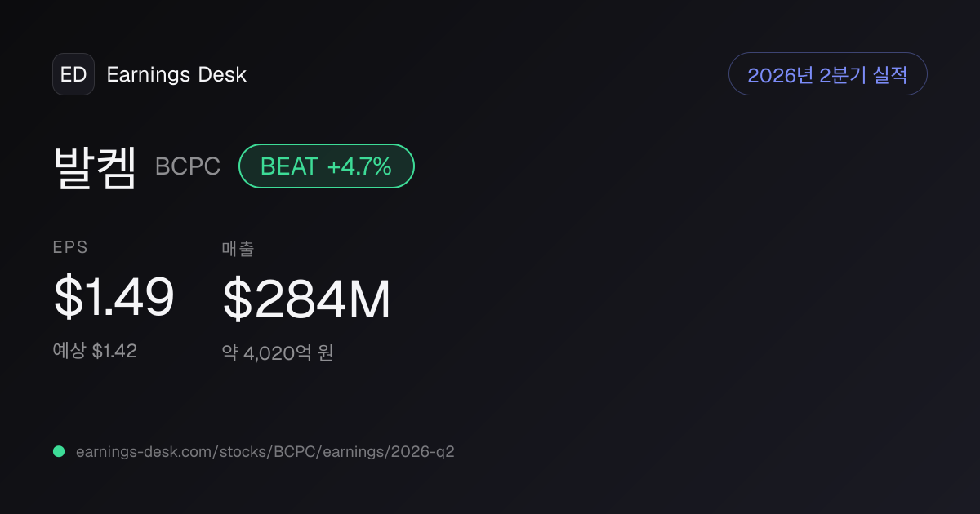
Task: Click the 약 4,020억 원 conversion text
Action: pyautogui.click(x=278, y=353)
